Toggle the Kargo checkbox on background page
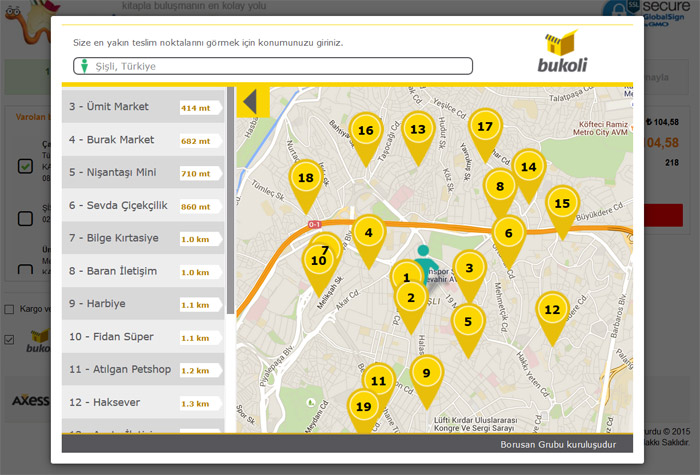The height and width of the screenshot is (475, 700). [x=9, y=309]
